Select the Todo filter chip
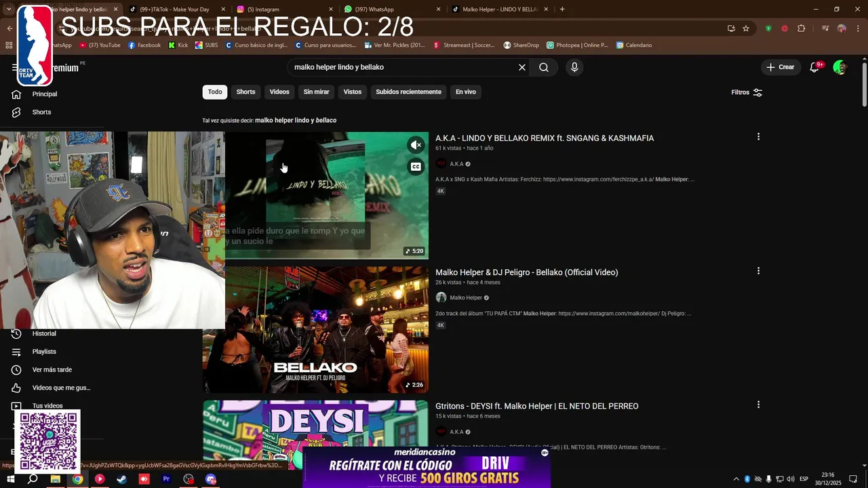Viewport: 868px width, 488px height. (x=215, y=91)
